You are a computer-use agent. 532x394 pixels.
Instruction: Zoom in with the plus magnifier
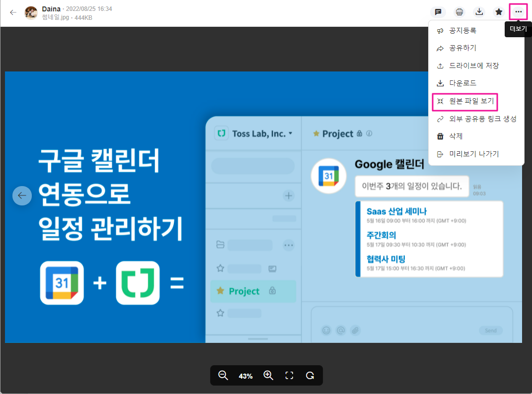tap(268, 375)
